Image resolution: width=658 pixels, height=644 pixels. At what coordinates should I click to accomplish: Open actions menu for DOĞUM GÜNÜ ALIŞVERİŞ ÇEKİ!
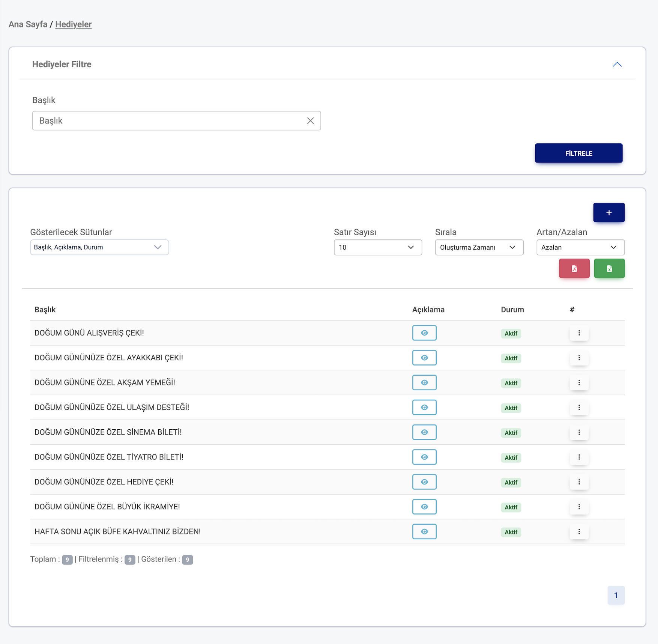click(x=579, y=333)
